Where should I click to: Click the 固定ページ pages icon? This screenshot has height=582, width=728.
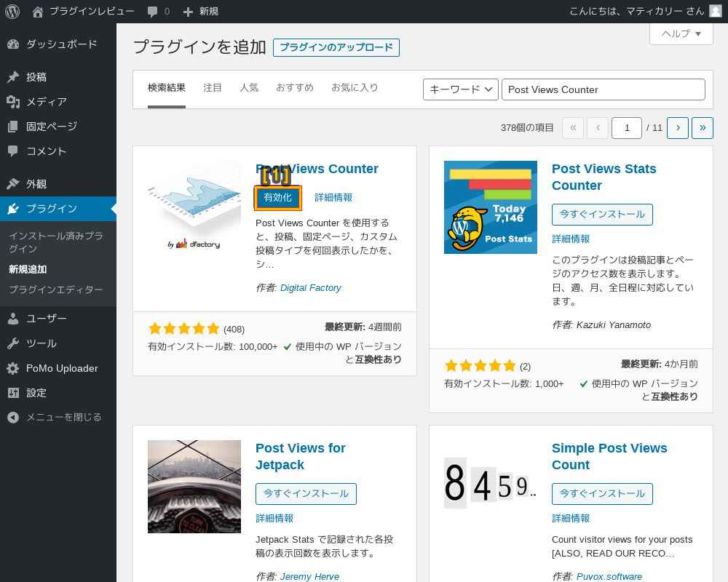(x=13, y=127)
